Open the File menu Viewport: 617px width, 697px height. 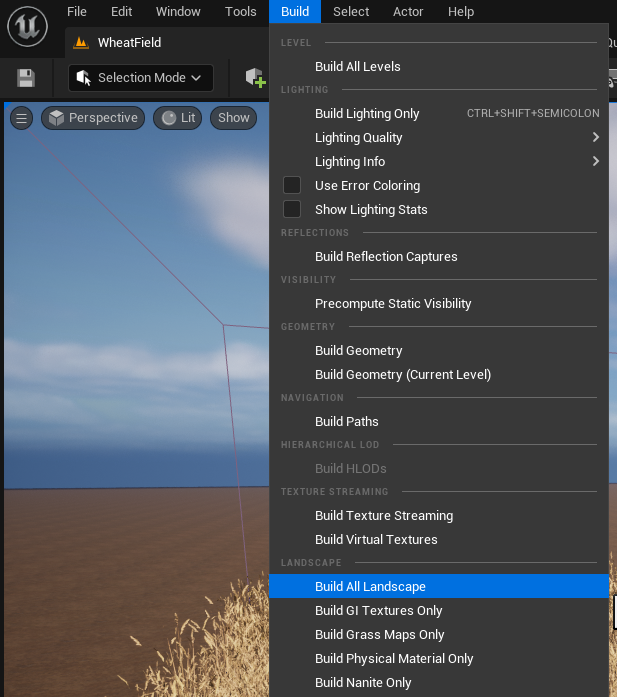tap(77, 12)
